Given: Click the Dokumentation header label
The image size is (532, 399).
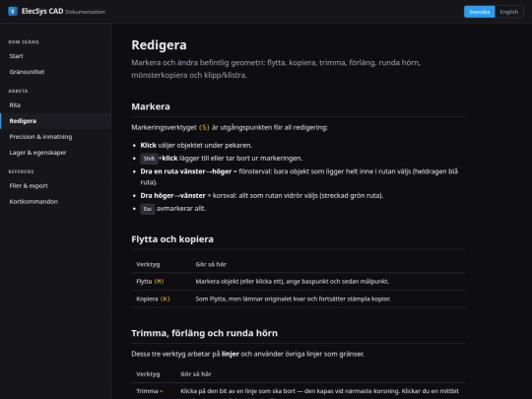Looking at the screenshot, I should [x=85, y=12].
